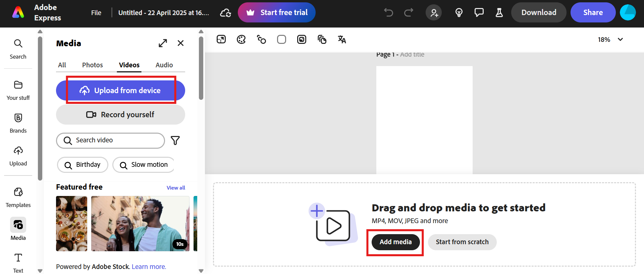Open the Learn more link
Viewport: 644px width, 274px height.
coord(149,267)
